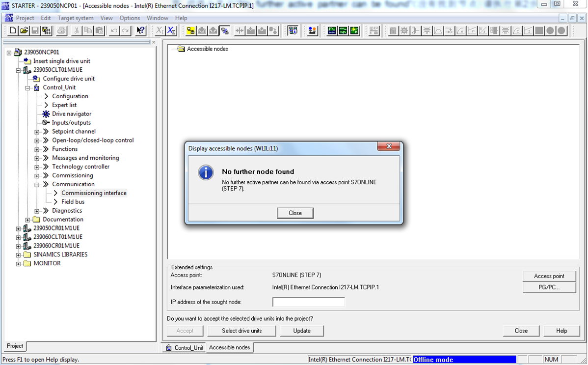588x365 pixels.
Task: Click the Open project folder icon
Action: point(24,30)
